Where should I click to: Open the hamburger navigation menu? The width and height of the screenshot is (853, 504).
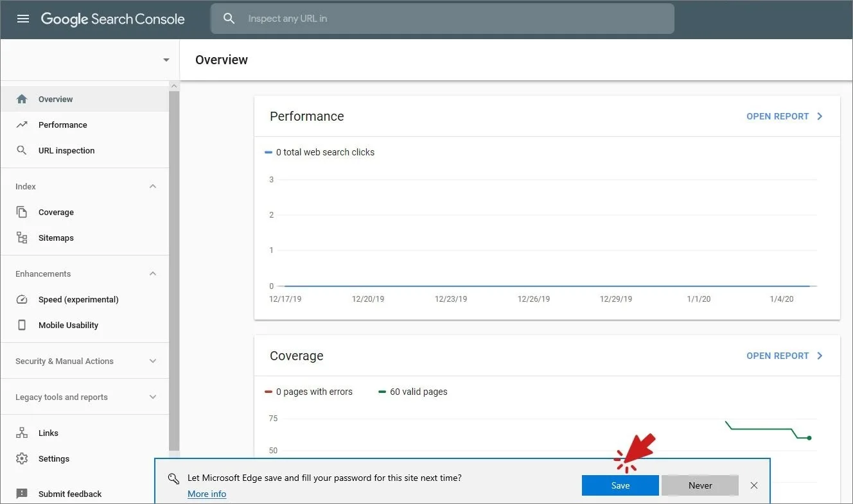pos(23,19)
